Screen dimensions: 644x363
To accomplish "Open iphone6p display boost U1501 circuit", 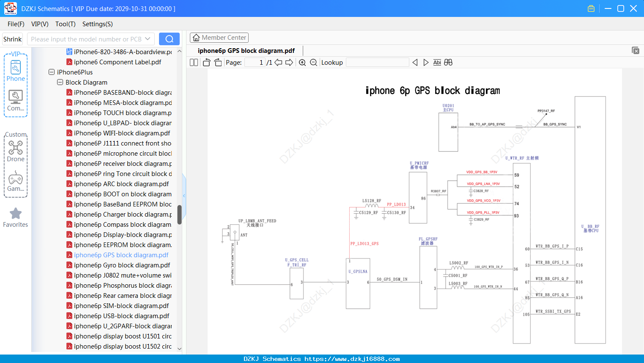I will 123,336.
